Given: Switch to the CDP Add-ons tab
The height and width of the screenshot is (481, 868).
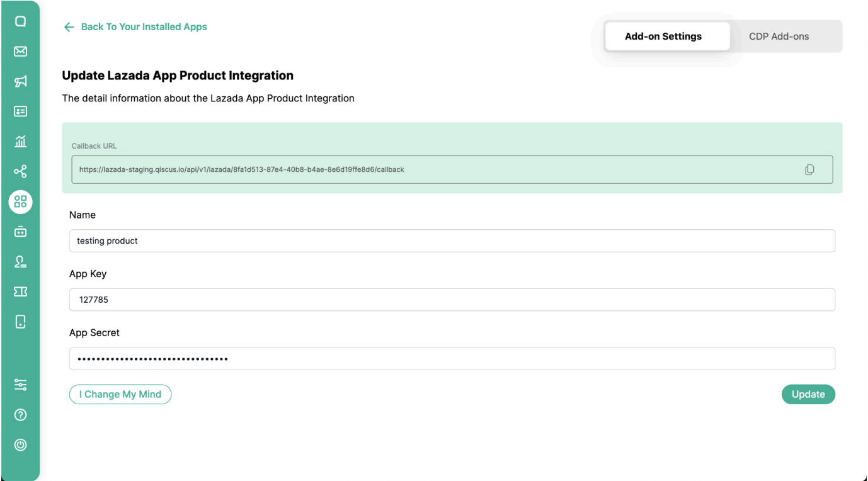Looking at the screenshot, I should 779,37.
